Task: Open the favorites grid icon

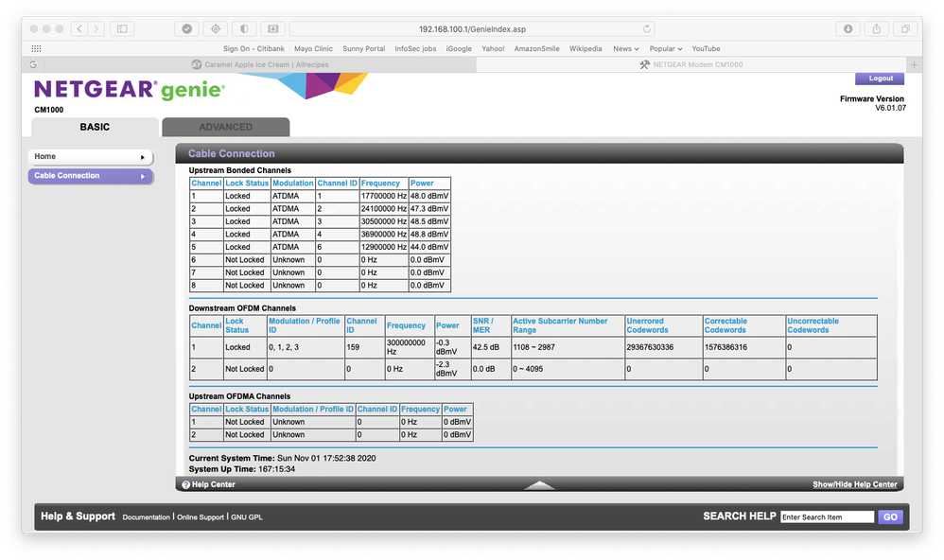Action: [x=36, y=49]
